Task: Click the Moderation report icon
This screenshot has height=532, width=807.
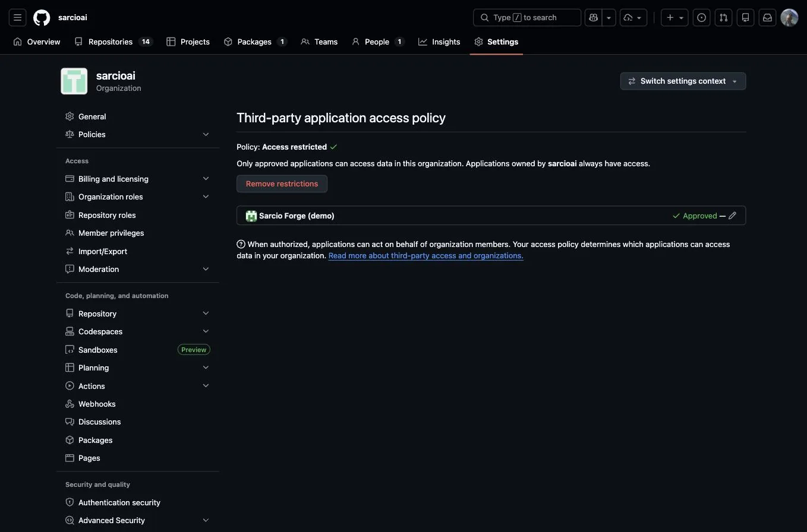Action: (x=70, y=269)
